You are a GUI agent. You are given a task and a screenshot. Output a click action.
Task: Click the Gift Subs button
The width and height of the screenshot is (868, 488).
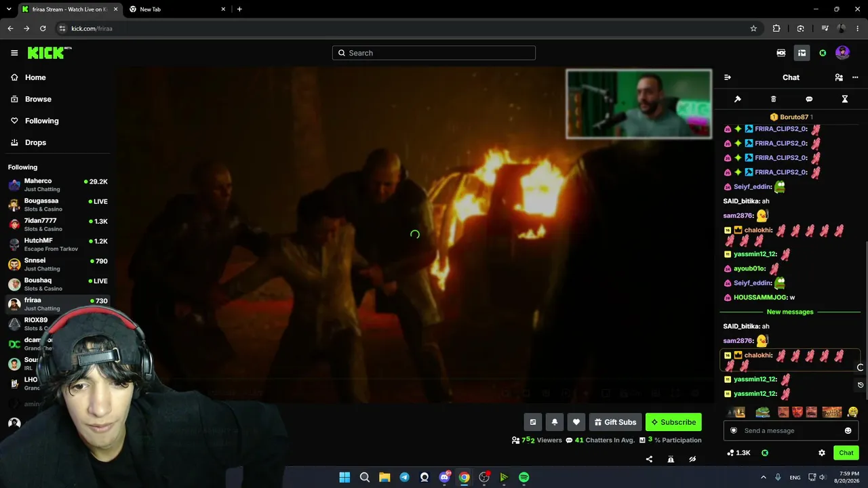coord(615,422)
